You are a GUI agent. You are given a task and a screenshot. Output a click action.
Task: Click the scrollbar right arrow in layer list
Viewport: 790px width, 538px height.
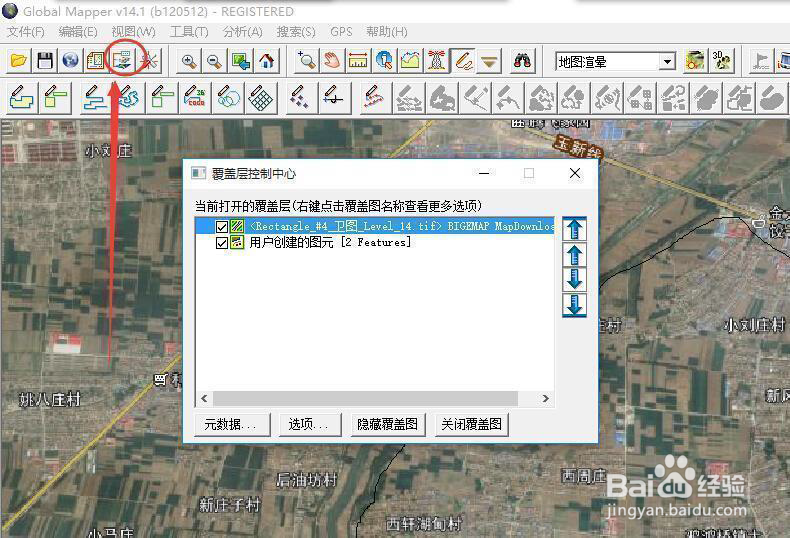click(546, 398)
